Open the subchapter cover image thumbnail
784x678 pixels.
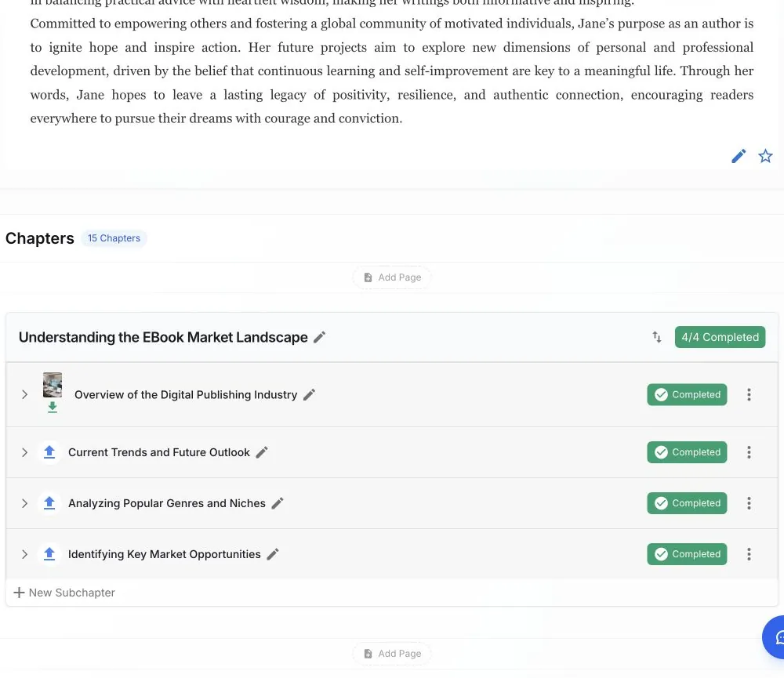coord(53,385)
